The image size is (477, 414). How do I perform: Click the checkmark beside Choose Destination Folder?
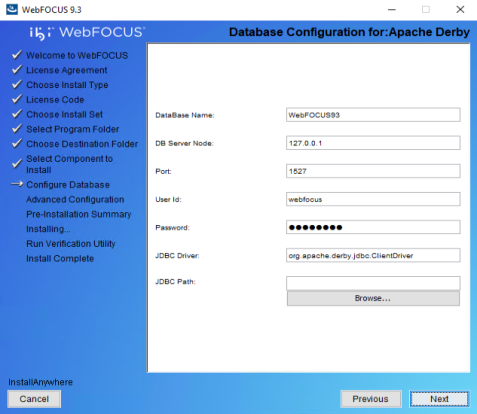[x=17, y=143]
